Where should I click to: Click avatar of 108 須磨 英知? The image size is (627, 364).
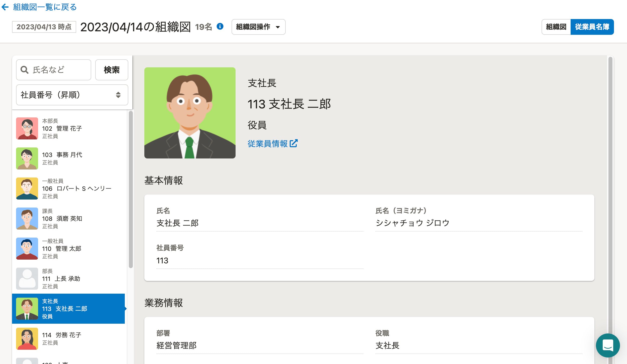[x=27, y=219]
